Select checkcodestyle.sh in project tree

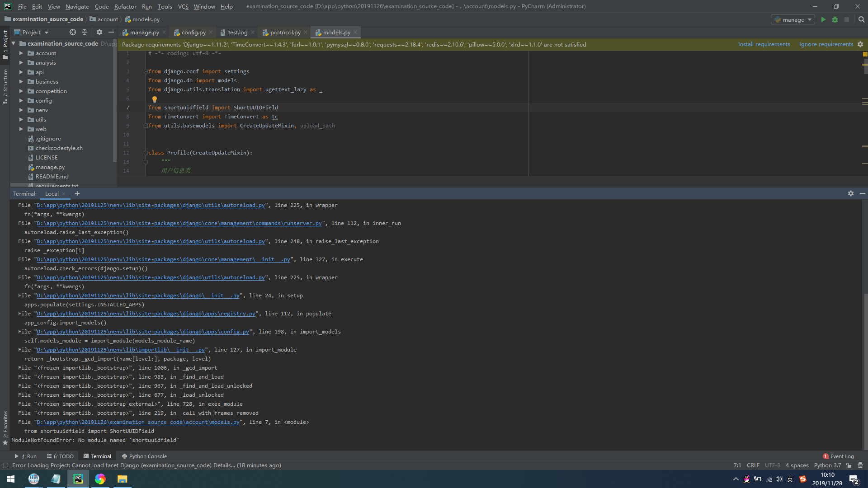click(x=59, y=148)
